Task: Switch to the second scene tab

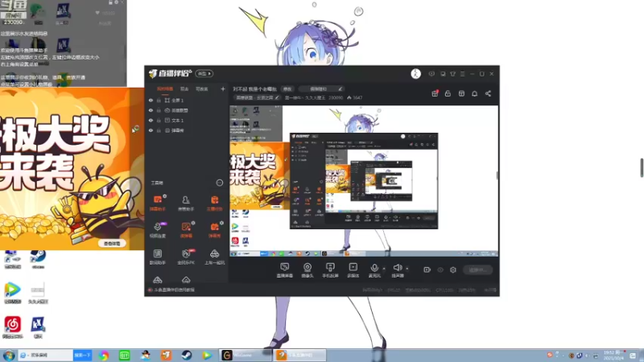Action: (184, 89)
